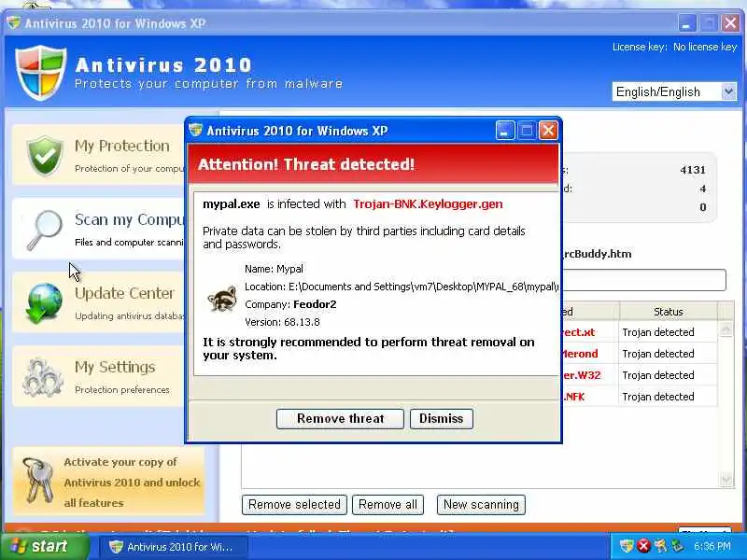Open My Settings gears icon
This screenshot has width=747, height=560.
(43, 377)
